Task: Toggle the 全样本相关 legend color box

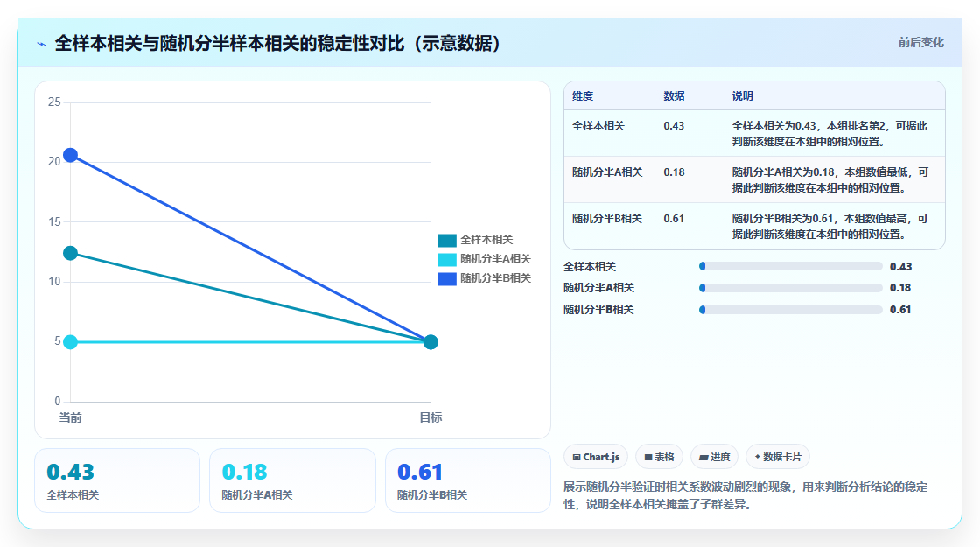Action: [447, 240]
